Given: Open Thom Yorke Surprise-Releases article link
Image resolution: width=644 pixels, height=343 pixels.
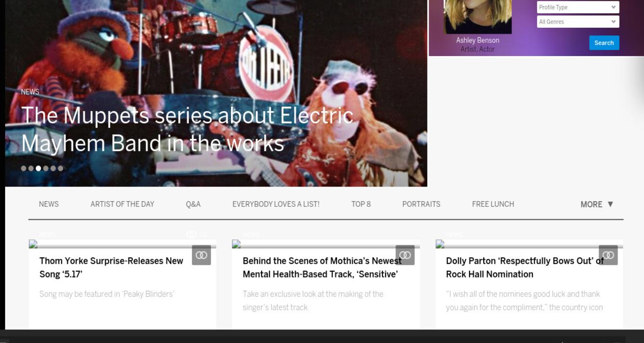Looking at the screenshot, I should point(111,268).
